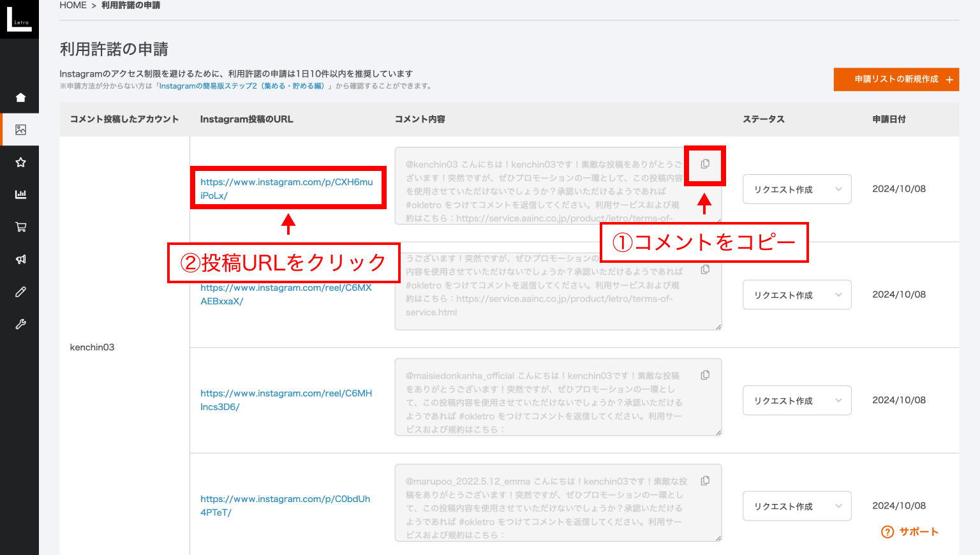
Task: Go to HOME in the breadcrumb
Action: click(x=73, y=5)
